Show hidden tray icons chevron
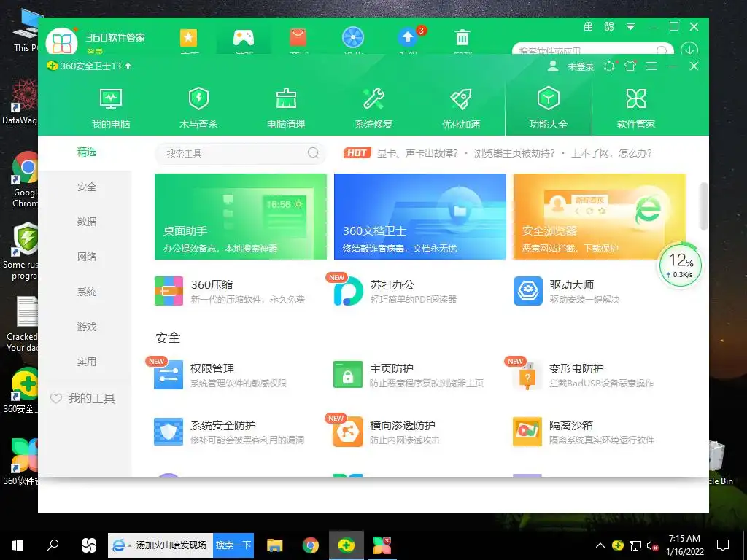This screenshot has height=560, width=747. point(600,545)
